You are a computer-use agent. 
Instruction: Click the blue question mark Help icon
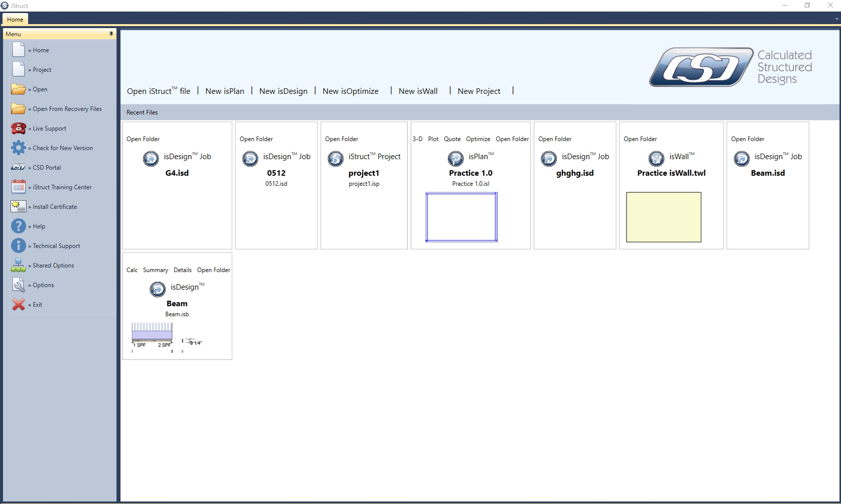(x=19, y=226)
